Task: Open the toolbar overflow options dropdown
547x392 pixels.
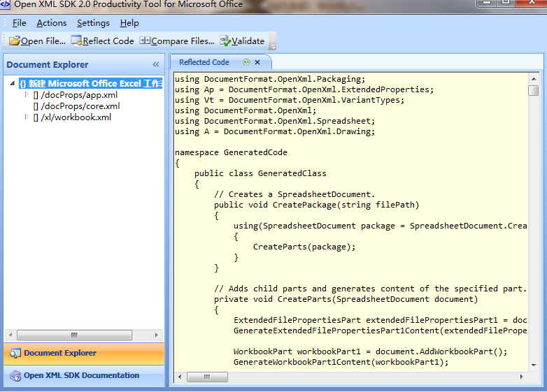Action: point(272,45)
